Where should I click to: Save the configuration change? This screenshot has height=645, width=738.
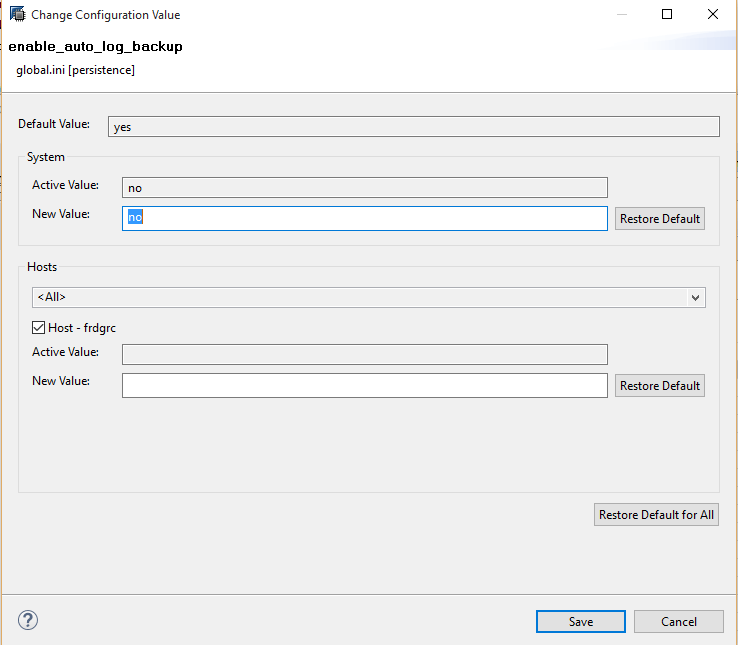tap(580, 621)
